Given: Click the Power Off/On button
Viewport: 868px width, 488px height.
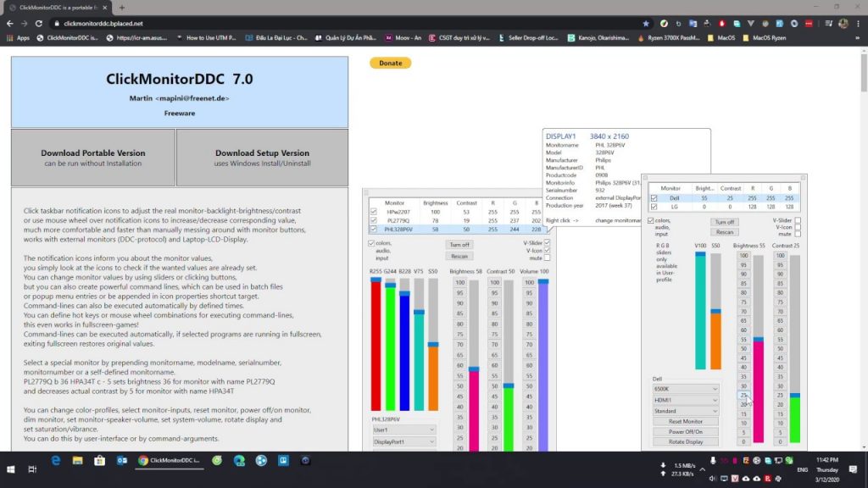Looking at the screenshot, I should [x=685, y=431].
